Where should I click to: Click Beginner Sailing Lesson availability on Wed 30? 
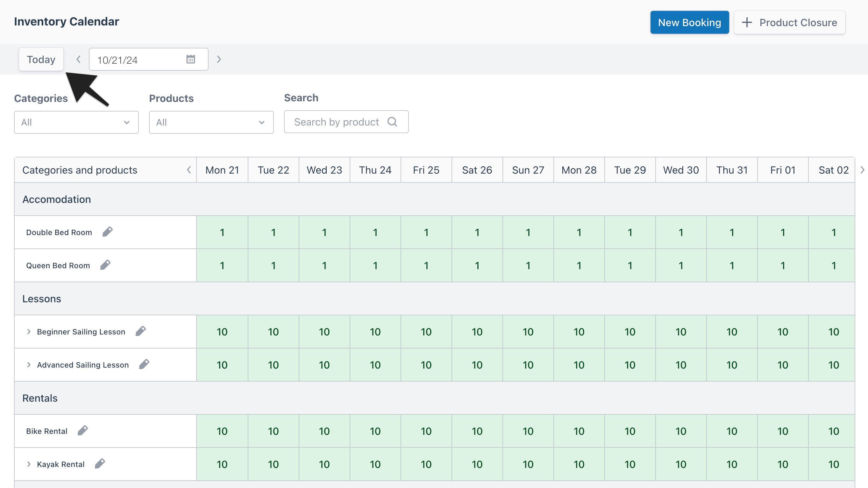(681, 332)
